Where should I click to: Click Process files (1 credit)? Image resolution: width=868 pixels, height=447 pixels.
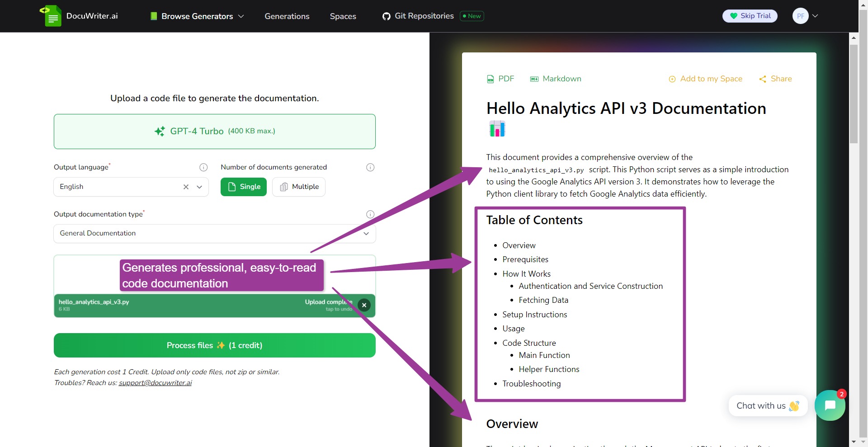coord(215,345)
